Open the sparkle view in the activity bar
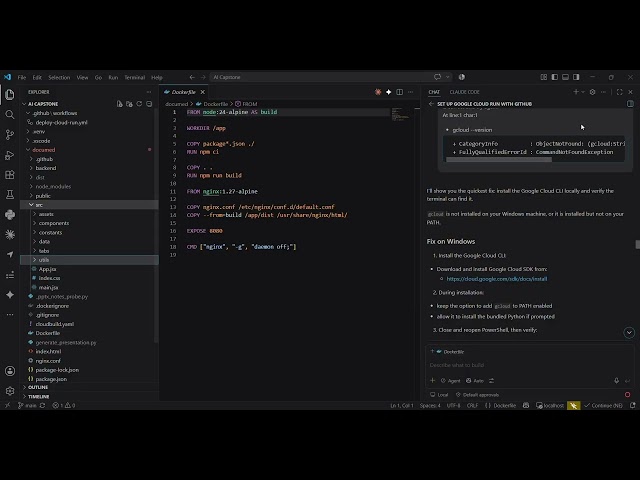640x480 pixels. [x=10, y=295]
